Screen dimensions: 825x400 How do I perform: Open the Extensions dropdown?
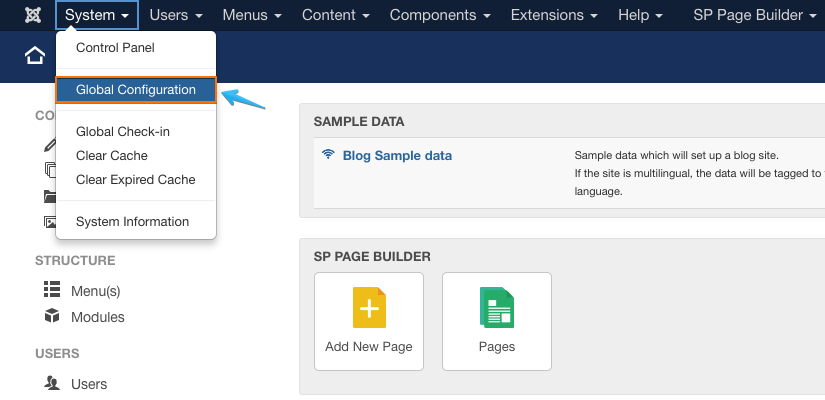point(555,15)
